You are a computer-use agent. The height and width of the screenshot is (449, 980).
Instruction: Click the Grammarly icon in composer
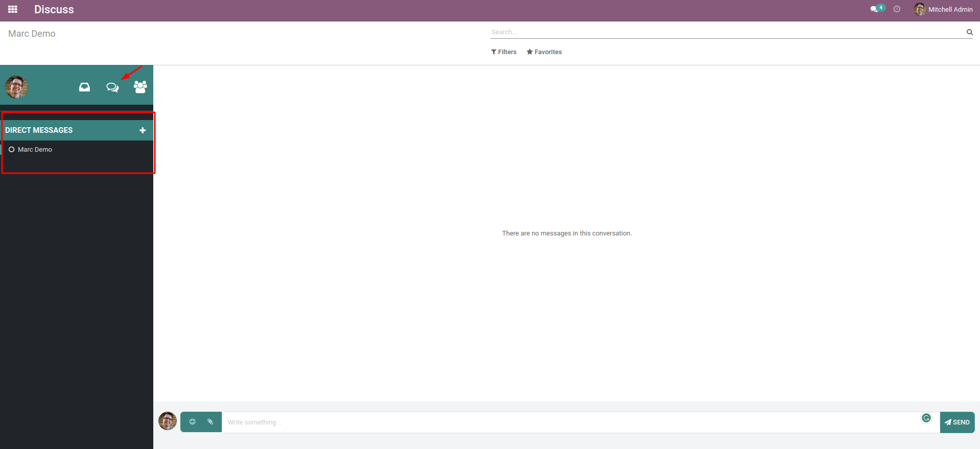click(926, 418)
